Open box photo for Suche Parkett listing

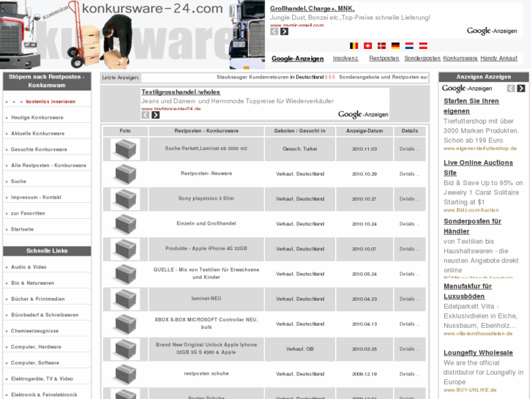pyautogui.click(x=125, y=149)
